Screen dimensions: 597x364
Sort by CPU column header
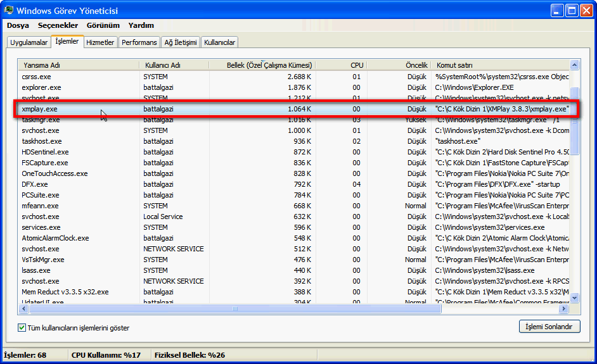(341, 65)
